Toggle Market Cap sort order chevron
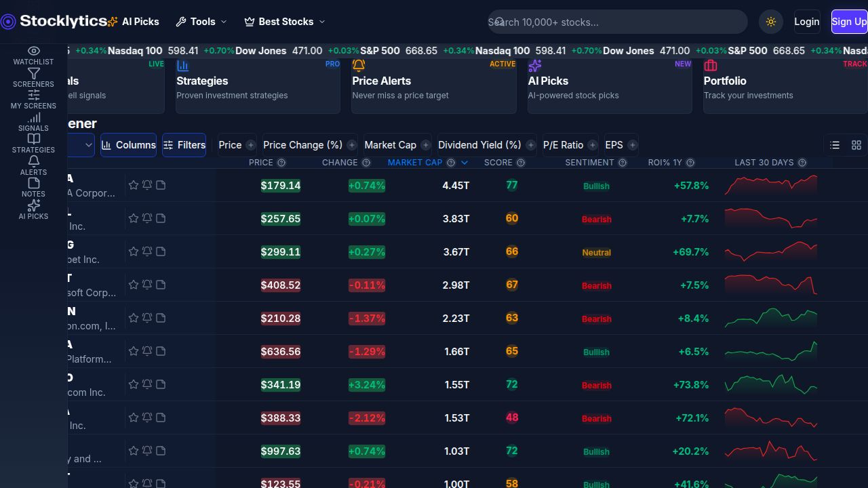This screenshot has width=868, height=488. (x=465, y=163)
